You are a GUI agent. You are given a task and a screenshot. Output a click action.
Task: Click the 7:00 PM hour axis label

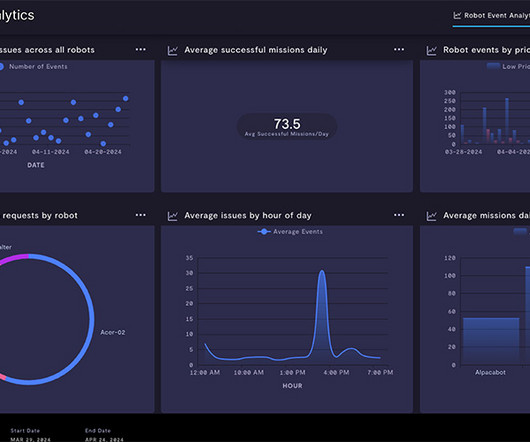click(380, 372)
